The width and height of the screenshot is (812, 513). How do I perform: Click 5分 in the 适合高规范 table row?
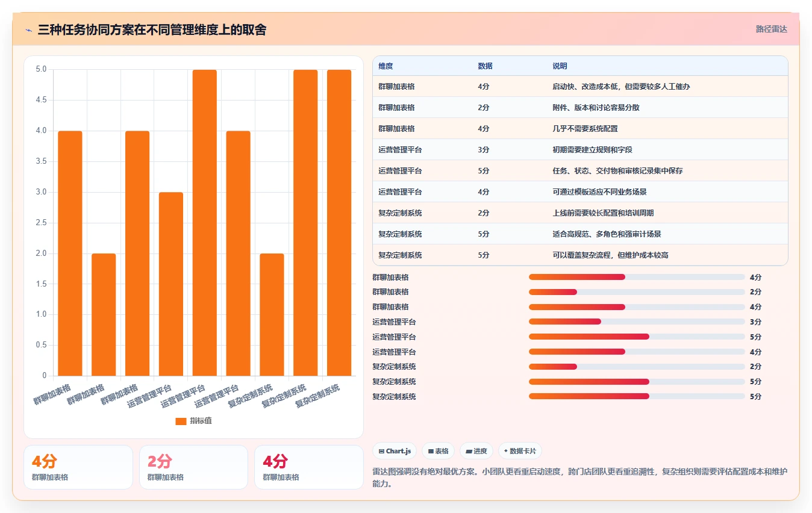pos(484,234)
